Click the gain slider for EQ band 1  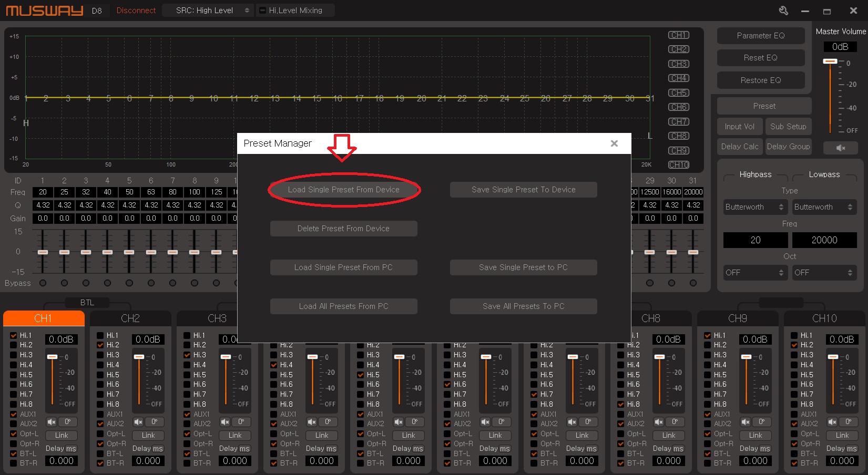tap(43, 252)
